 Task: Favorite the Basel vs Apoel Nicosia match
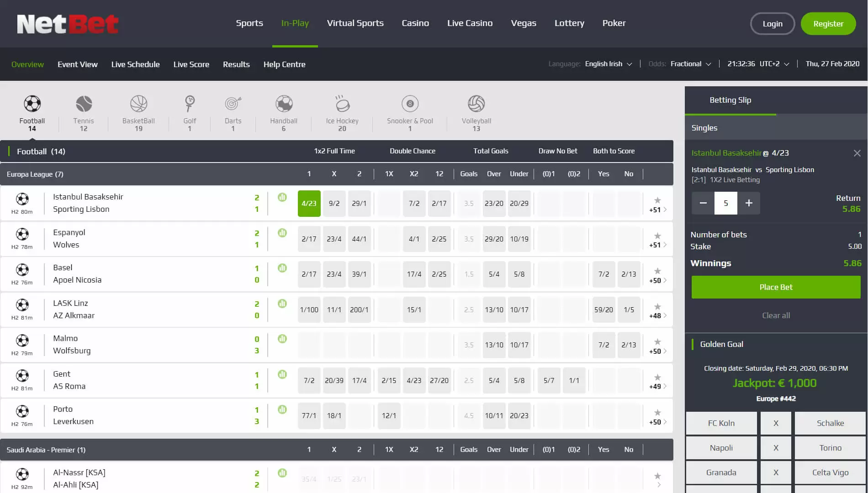[x=657, y=271]
